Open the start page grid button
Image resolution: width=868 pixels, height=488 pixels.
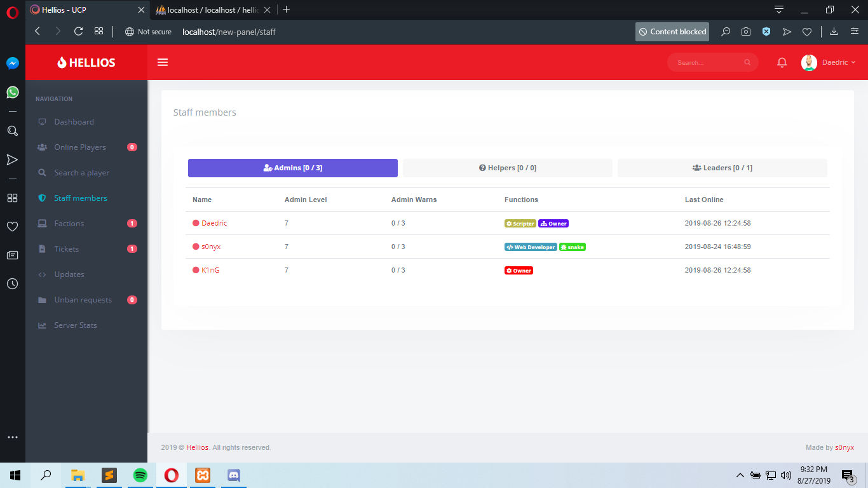click(98, 31)
